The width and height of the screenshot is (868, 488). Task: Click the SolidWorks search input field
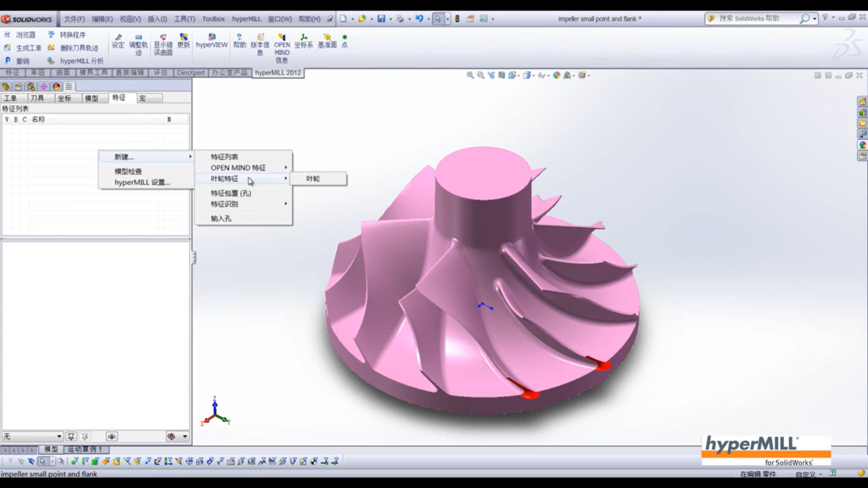(756, 19)
